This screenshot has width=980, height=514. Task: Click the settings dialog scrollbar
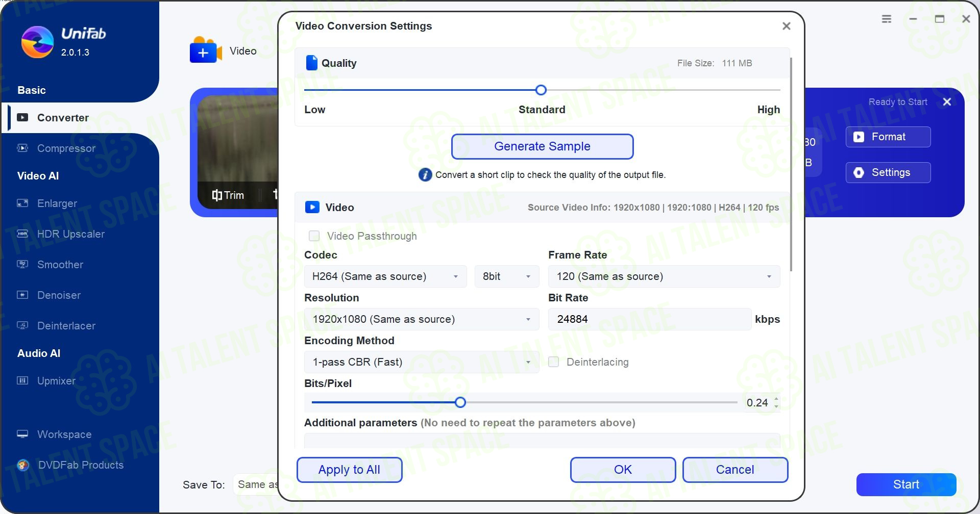[x=791, y=164]
